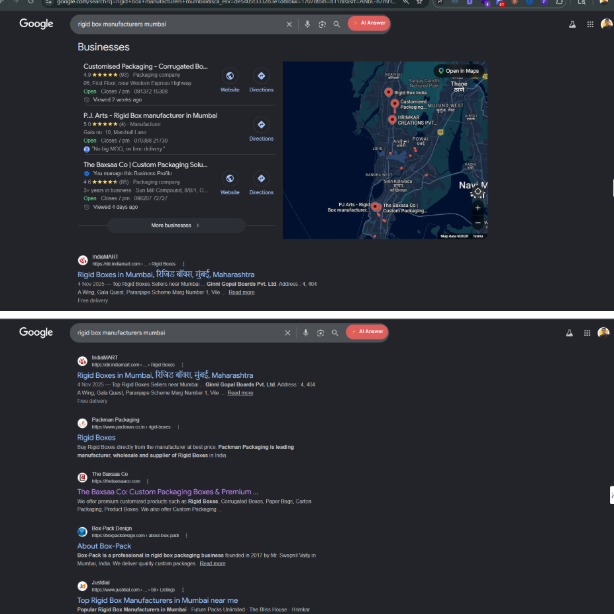Open IndiaMART result options menu in lower page
The image size is (614, 614).
click(x=182, y=365)
